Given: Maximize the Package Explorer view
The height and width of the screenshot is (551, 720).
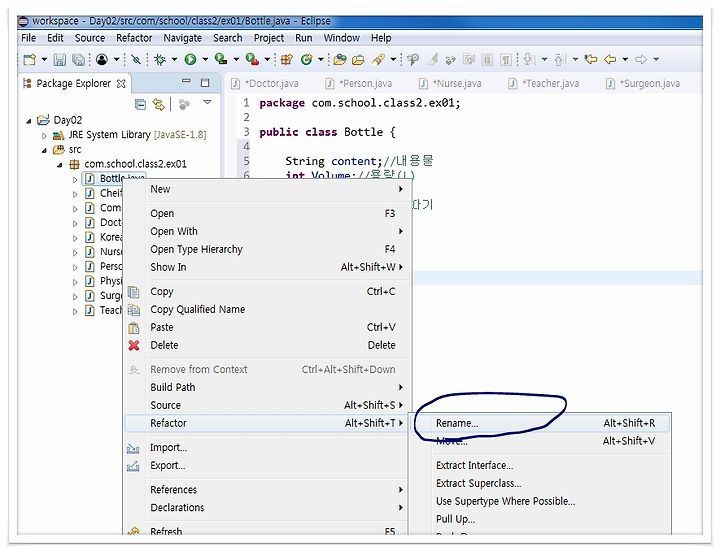Looking at the screenshot, I should (x=205, y=83).
